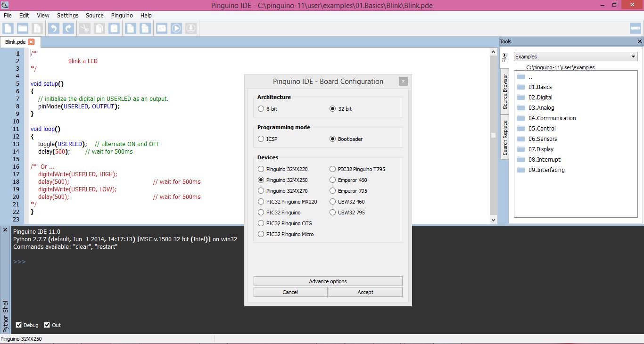This screenshot has width=644, height=344.
Task: Select Pinguino 32MX220 device
Action: click(x=282, y=169)
